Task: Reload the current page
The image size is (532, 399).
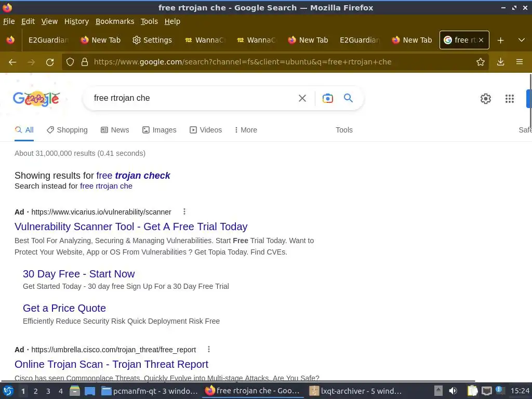Action: tap(50, 62)
